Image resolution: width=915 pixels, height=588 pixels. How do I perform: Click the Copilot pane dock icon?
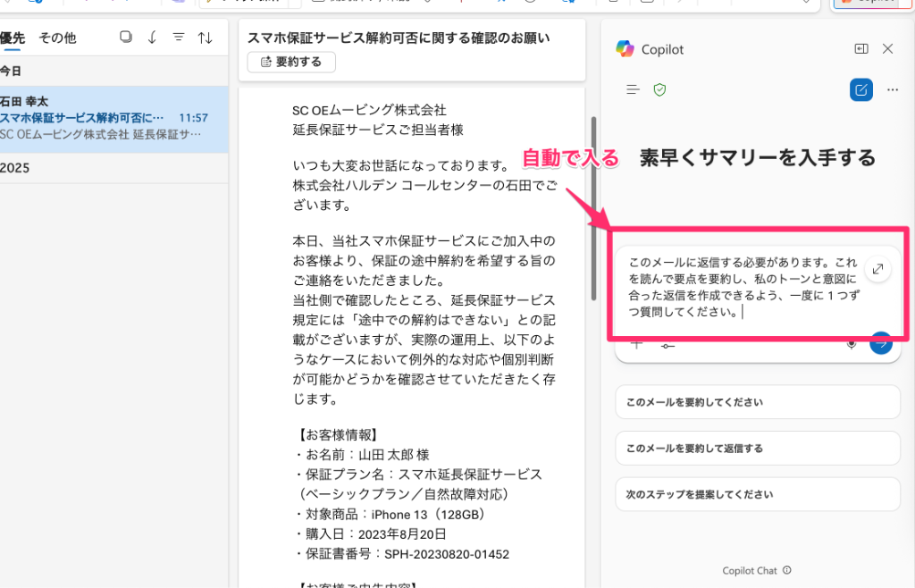pyautogui.click(x=861, y=49)
